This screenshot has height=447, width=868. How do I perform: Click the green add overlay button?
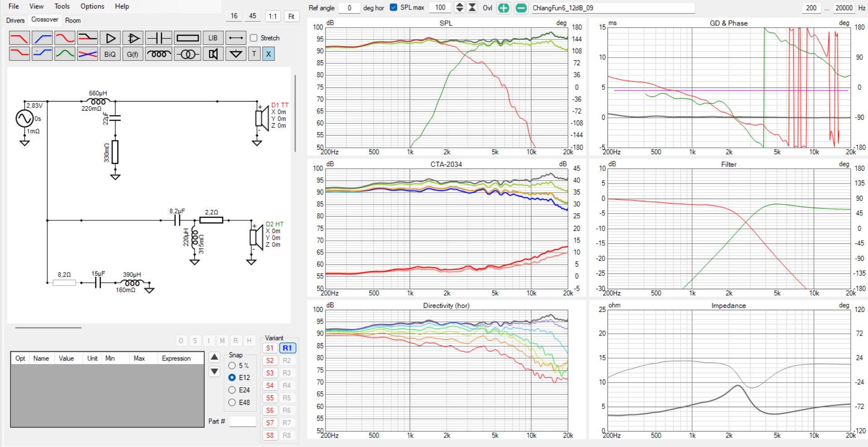pyautogui.click(x=503, y=8)
